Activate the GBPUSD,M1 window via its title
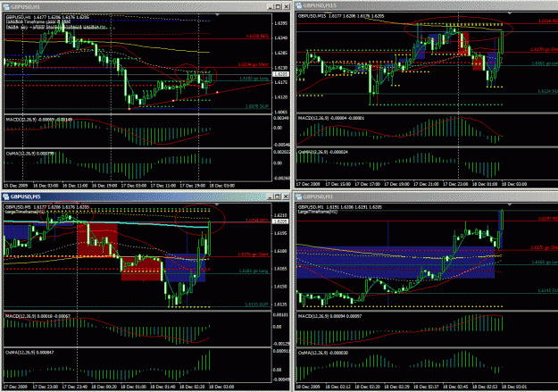The height and width of the screenshot is (392, 558). [318, 196]
